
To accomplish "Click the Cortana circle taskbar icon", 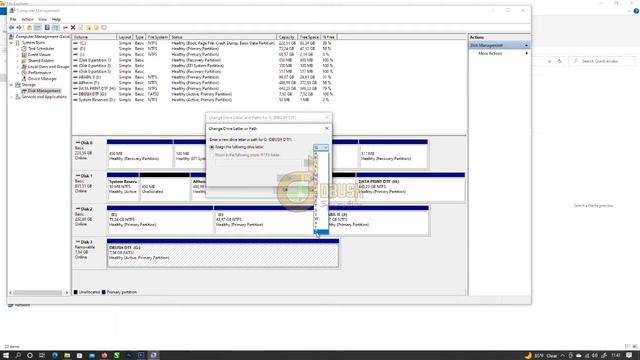I will click(x=30, y=356).
